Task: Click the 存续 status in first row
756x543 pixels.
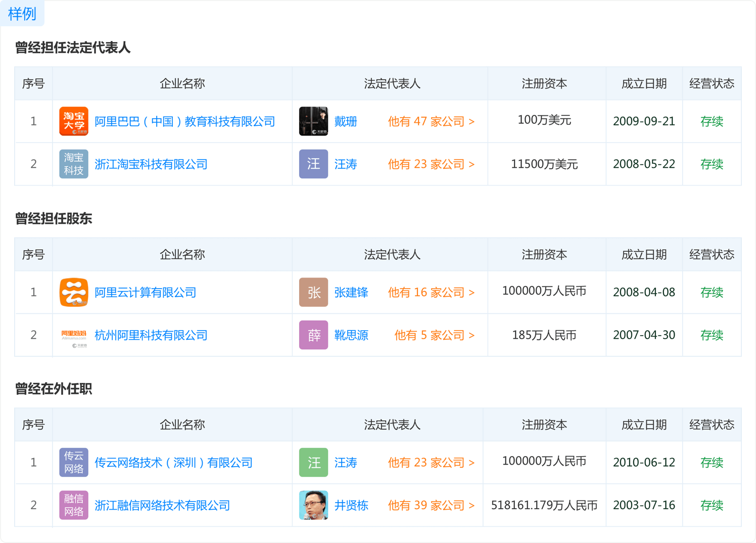Action: 712,121
